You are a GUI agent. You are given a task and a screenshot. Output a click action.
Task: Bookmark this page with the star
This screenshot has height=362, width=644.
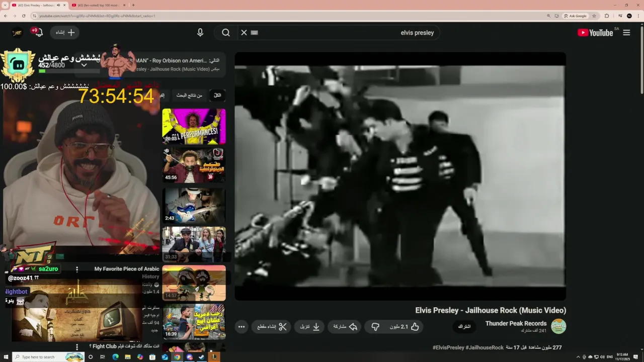coord(594,16)
